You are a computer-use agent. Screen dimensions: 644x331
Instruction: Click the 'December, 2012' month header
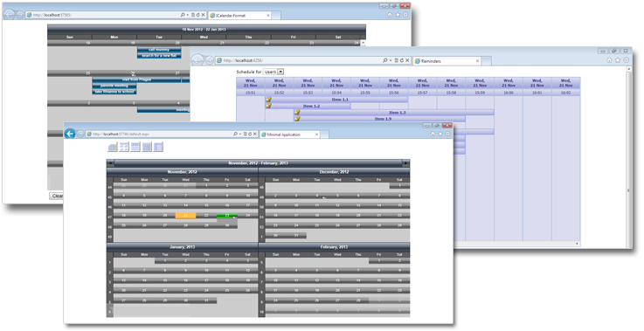[x=334, y=172]
